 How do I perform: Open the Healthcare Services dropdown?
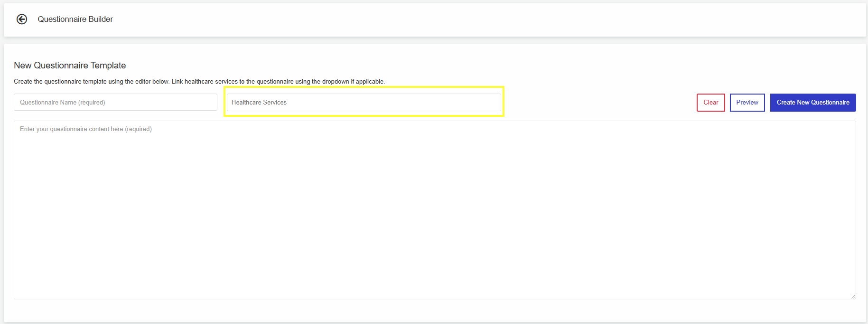(364, 102)
